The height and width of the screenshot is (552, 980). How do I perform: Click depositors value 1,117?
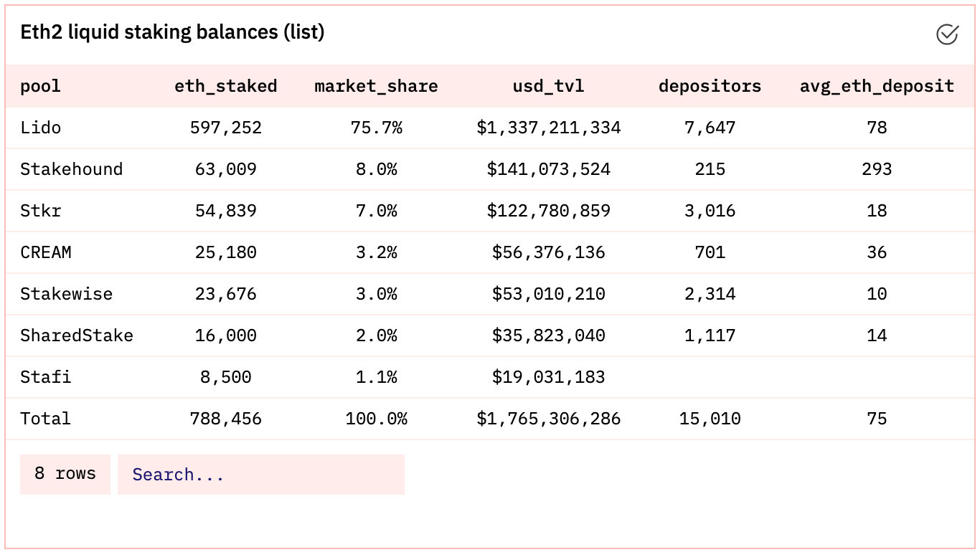click(x=710, y=336)
